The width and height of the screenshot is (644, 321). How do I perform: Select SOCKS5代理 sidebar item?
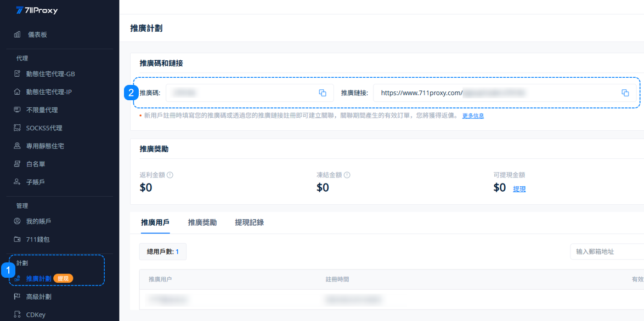point(44,128)
